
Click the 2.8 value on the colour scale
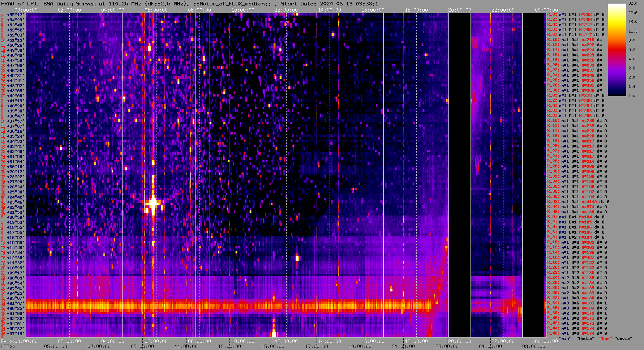(632, 68)
